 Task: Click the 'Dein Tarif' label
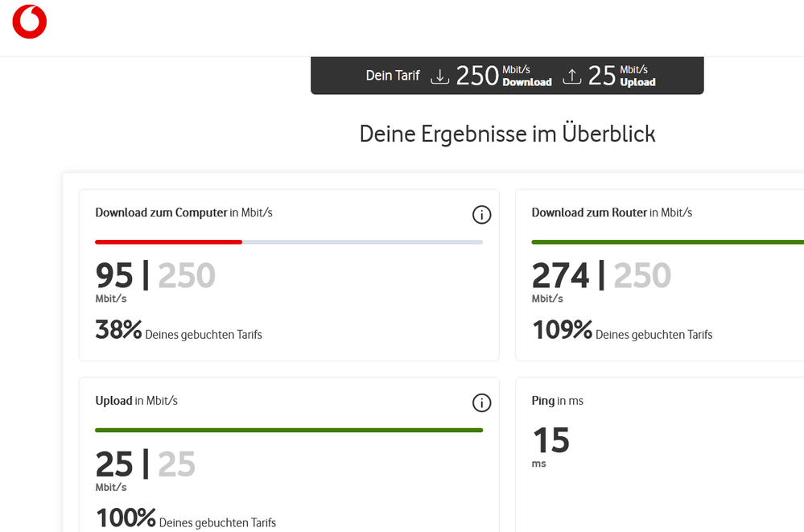(393, 76)
